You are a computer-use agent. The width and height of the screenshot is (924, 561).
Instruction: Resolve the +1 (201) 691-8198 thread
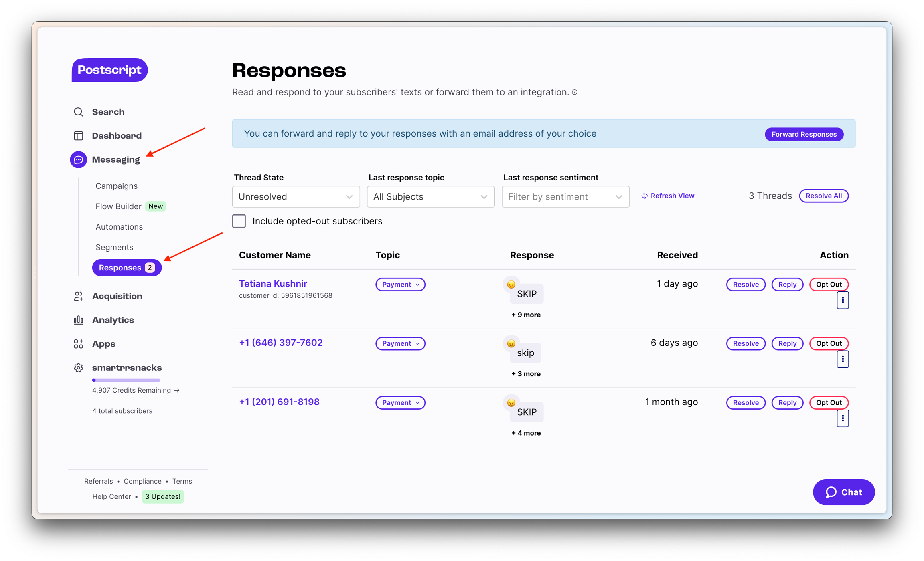tap(746, 402)
